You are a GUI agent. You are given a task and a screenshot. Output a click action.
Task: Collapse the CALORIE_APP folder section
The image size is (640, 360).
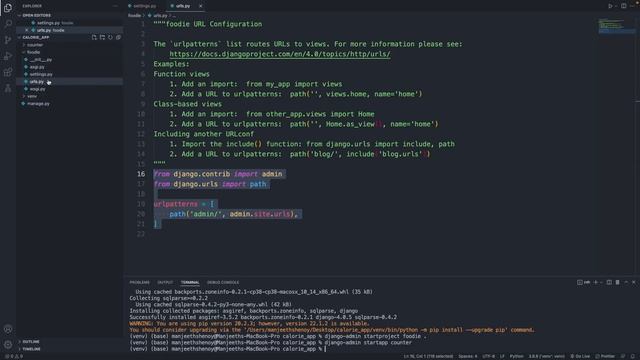tap(36, 37)
